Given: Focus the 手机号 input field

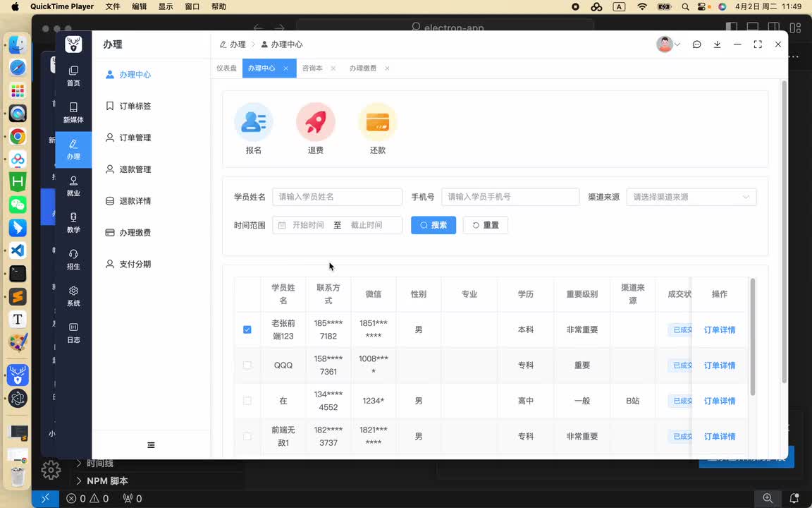Looking at the screenshot, I should (x=510, y=197).
